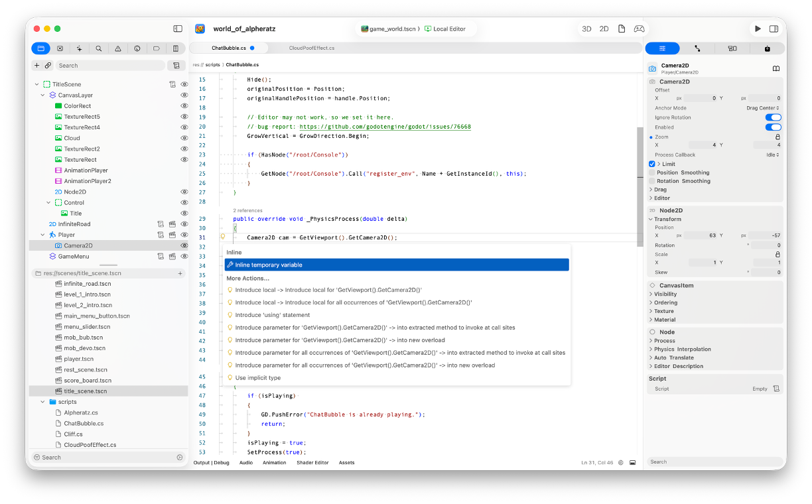The height and width of the screenshot is (504, 812).
Task: Open attached script of Player node
Action: 161,235
